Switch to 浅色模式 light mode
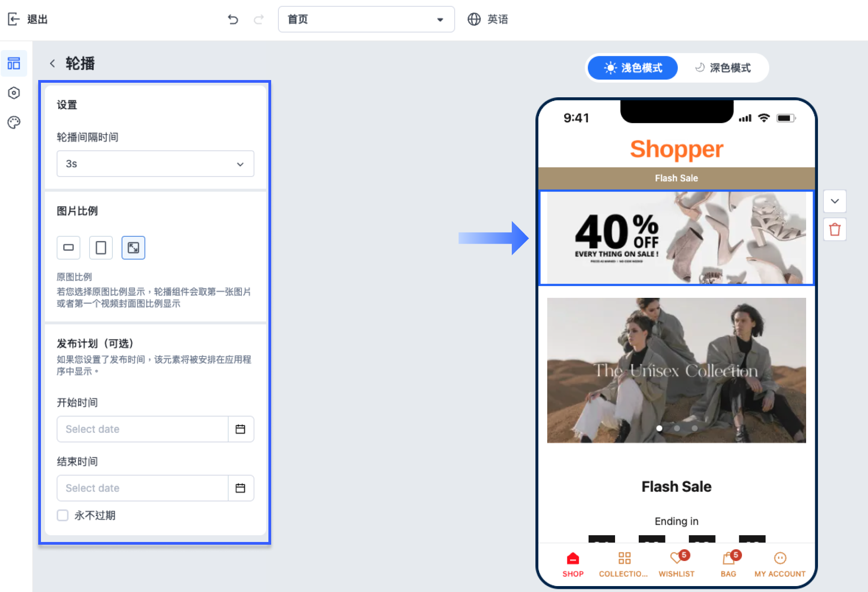 (632, 68)
